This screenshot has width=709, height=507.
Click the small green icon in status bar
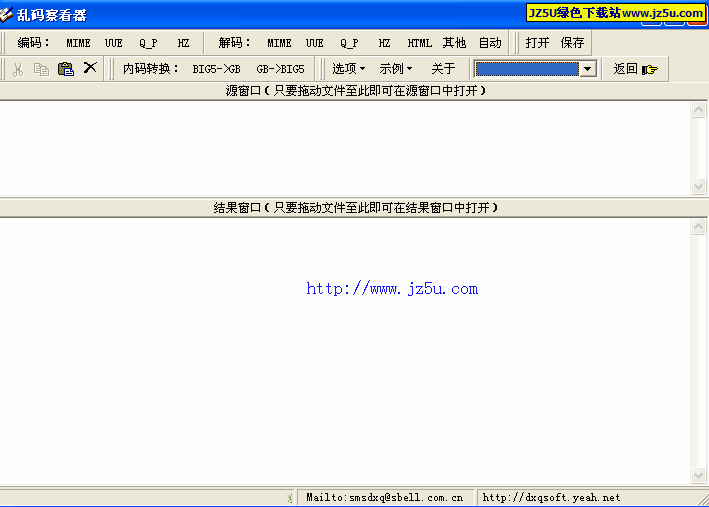point(289,498)
